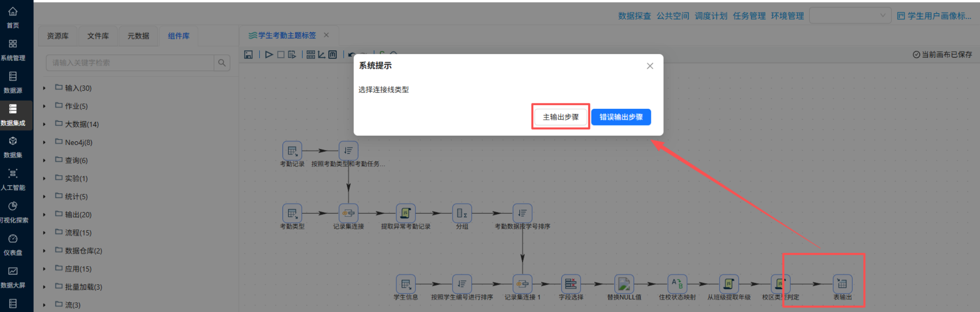
Task: Expand the 统计(5) tree arrow
Action: (44, 197)
